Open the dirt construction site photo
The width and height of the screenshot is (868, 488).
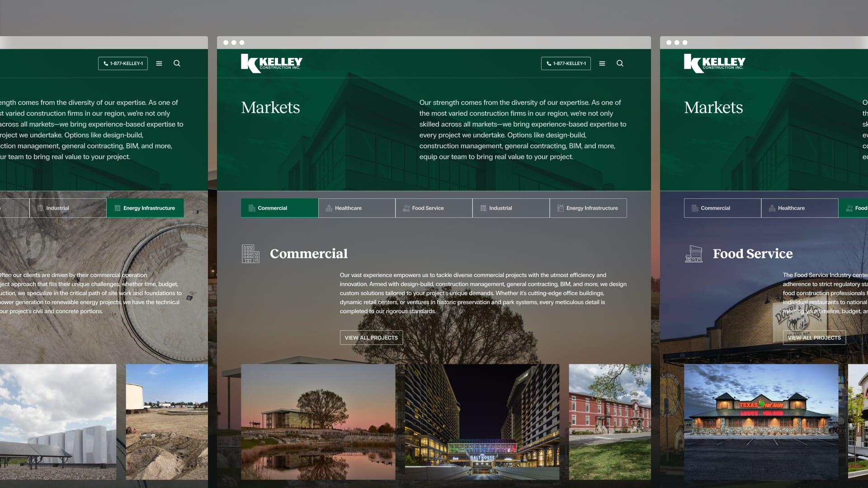click(167, 422)
